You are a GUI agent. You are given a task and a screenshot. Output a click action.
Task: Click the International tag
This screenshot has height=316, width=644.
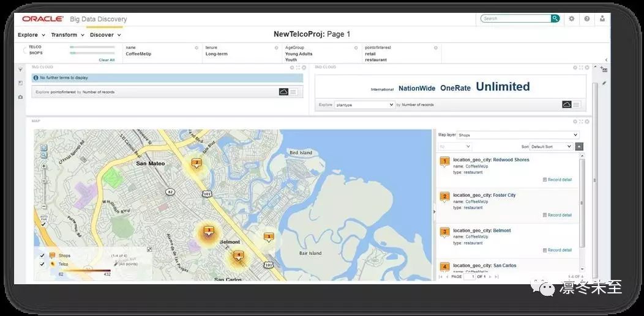tap(383, 89)
